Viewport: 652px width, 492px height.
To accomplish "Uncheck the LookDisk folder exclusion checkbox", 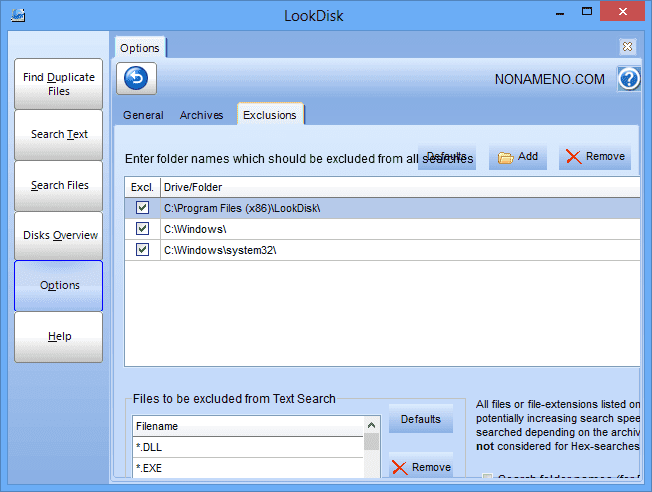I will pyautogui.click(x=142, y=208).
